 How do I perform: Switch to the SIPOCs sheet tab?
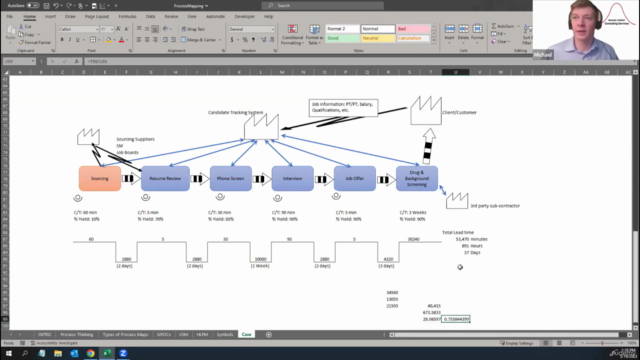164,335
